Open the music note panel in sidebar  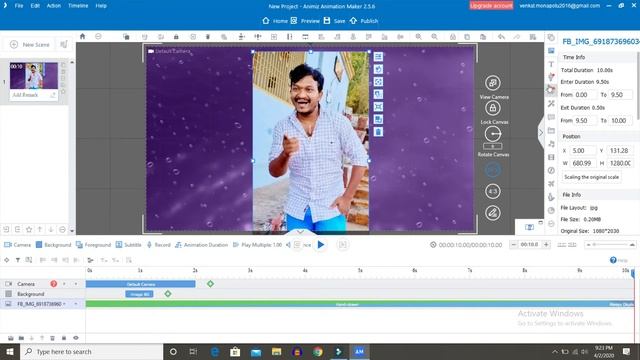pyautogui.click(x=551, y=144)
